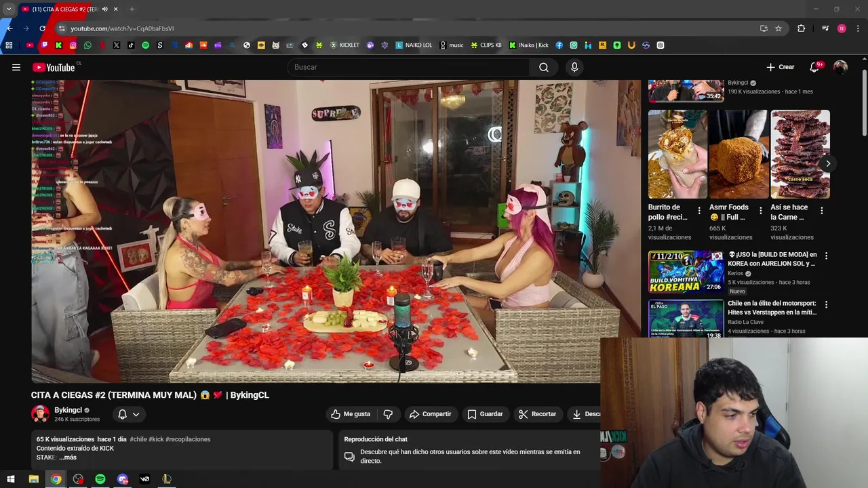This screenshot has height=488, width=868.
Task: Click the address bar URL
Action: (122, 28)
